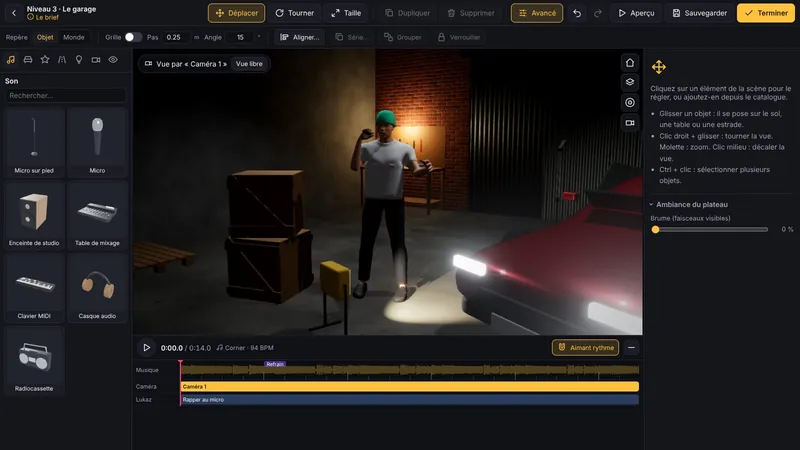Select the Micro sur pied item
The height and width of the screenshot is (450, 800).
(34, 143)
